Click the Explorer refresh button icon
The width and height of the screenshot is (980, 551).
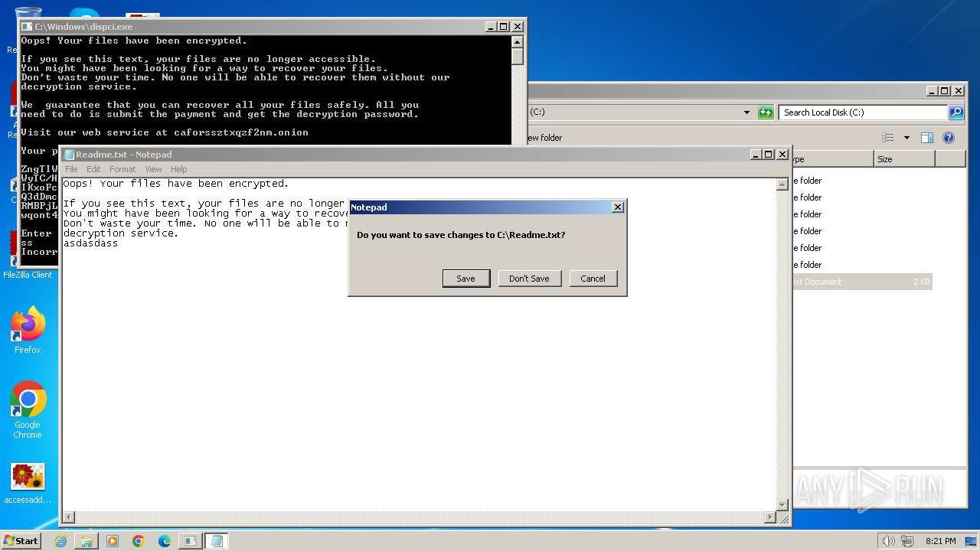pos(766,112)
